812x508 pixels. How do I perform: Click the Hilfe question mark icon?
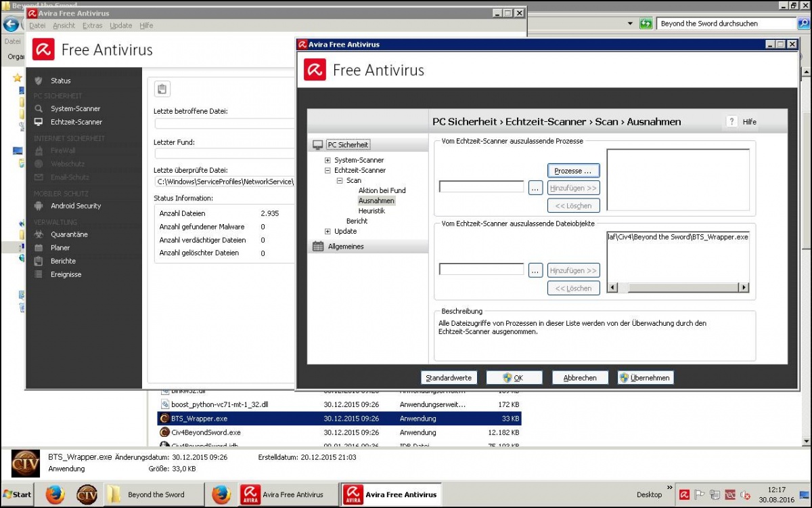click(x=731, y=122)
